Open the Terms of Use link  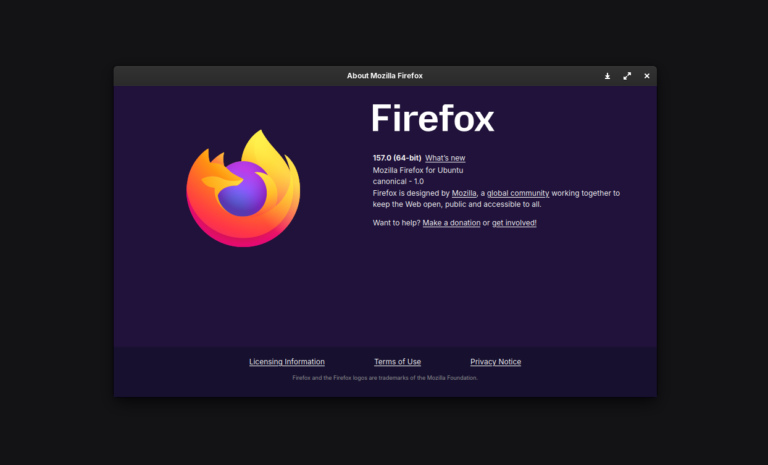pos(397,362)
